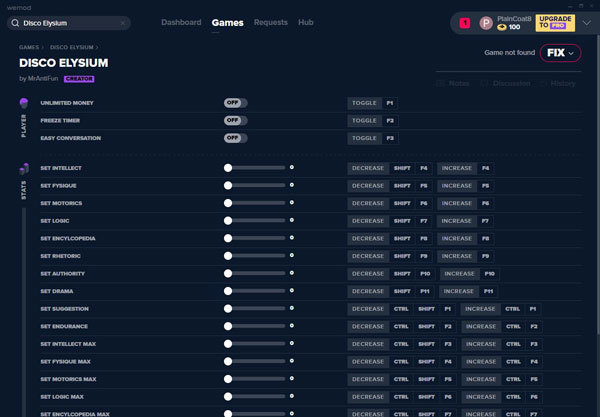Screen dimensions: 600x417
Task: Click the CREATOR badge
Action: [79, 79]
